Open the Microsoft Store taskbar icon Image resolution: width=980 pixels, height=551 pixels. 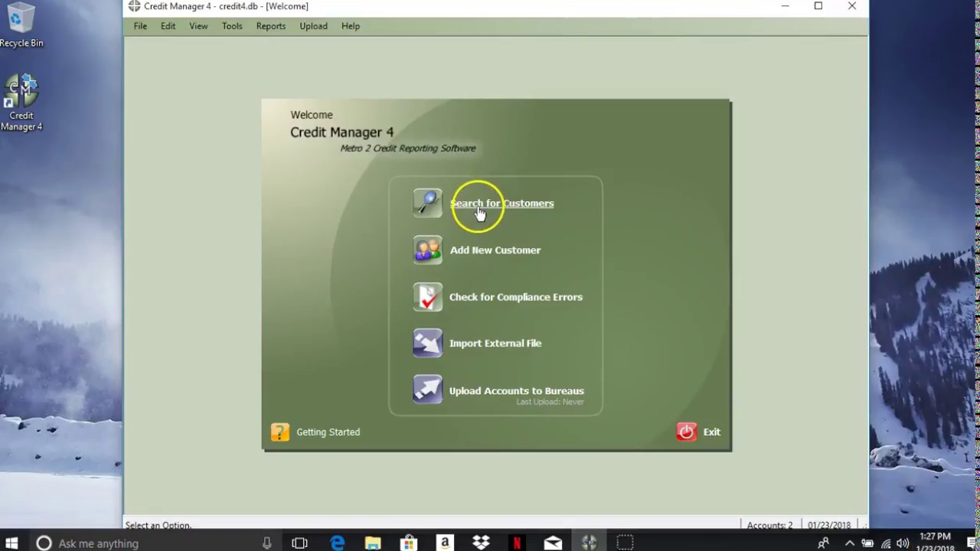click(409, 543)
